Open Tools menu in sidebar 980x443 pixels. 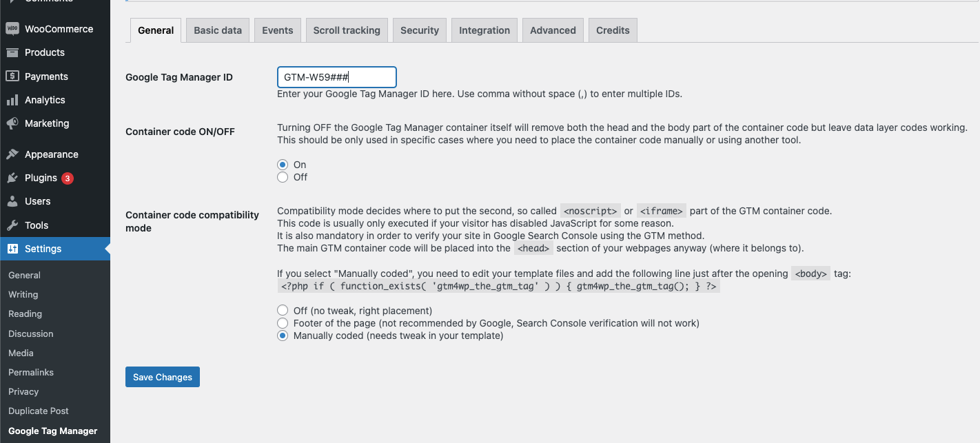click(55, 225)
